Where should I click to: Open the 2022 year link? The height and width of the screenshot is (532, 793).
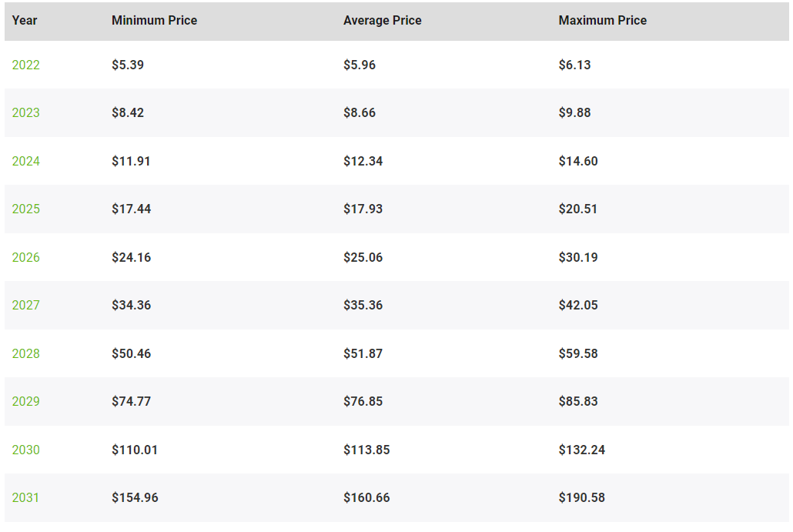click(x=26, y=65)
